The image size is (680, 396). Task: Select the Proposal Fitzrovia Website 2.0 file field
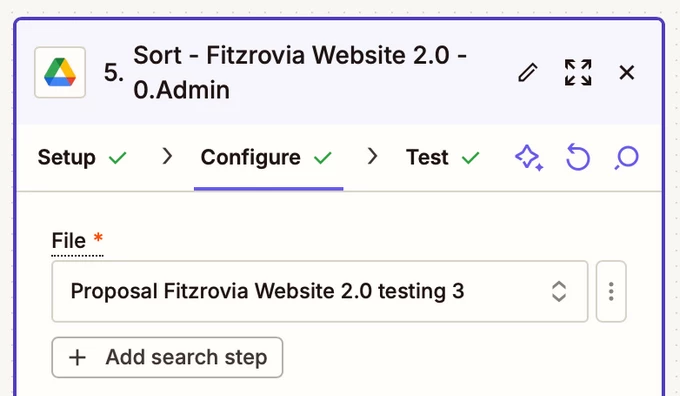coord(320,291)
